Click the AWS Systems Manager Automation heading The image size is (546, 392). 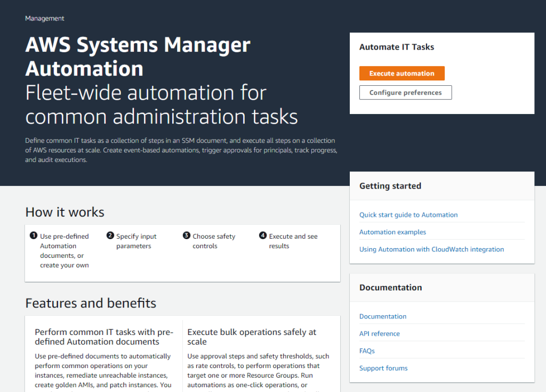138,56
